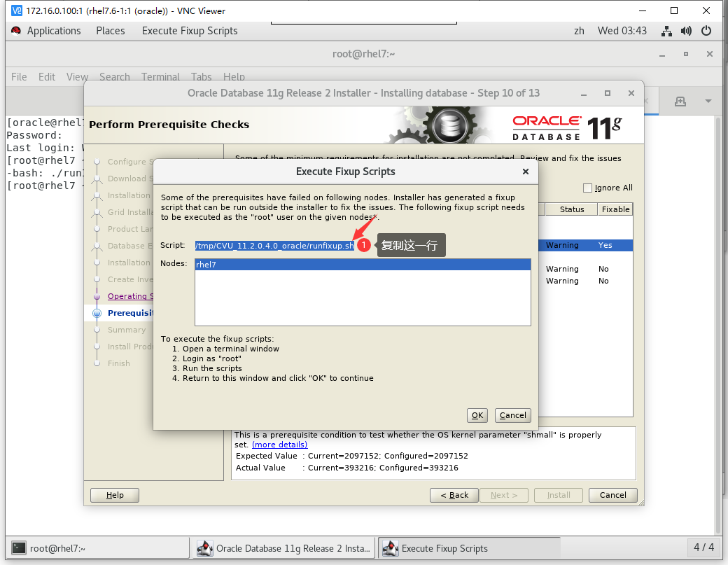Click the terminal icon in the taskbar
The width and height of the screenshot is (728, 565).
coord(19,547)
